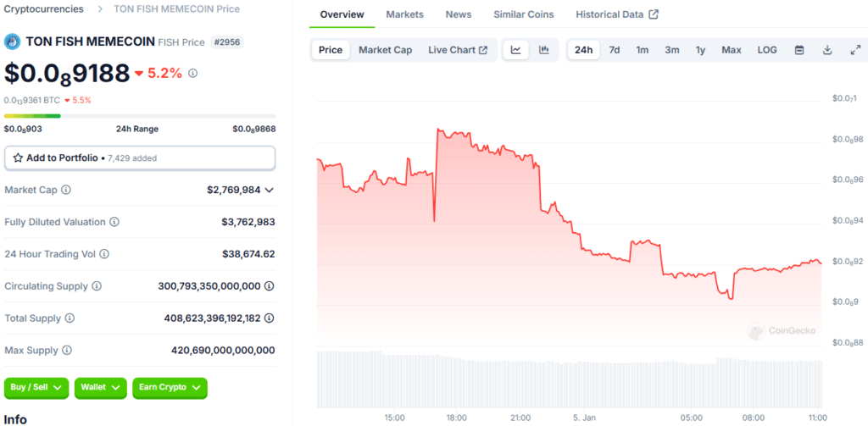The image size is (868, 426).
Task: Click the 24h Range progress bar
Action: coord(140,116)
